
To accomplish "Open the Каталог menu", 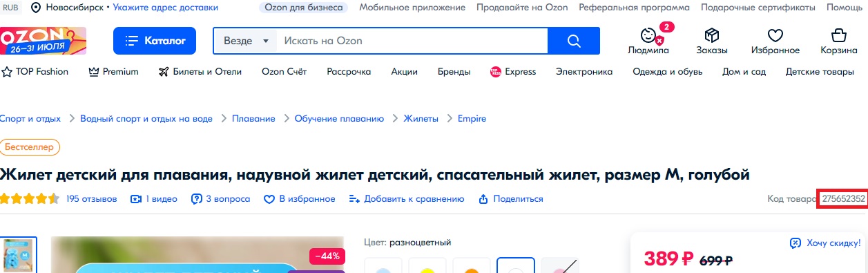I will click(x=155, y=41).
